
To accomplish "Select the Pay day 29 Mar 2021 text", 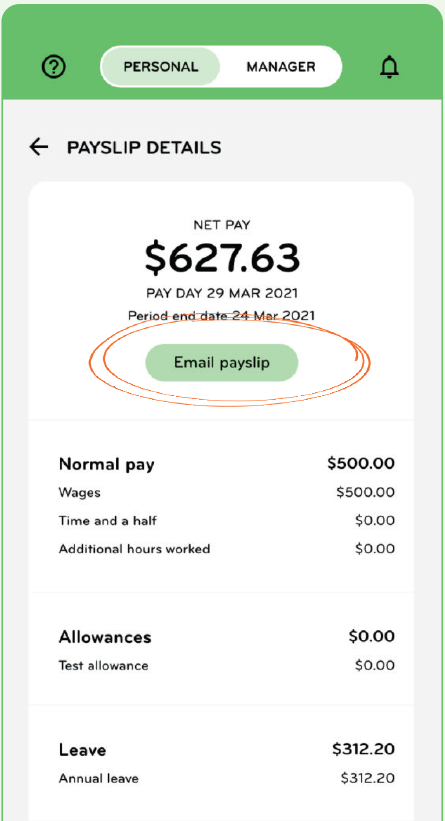I will click(222, 293).
